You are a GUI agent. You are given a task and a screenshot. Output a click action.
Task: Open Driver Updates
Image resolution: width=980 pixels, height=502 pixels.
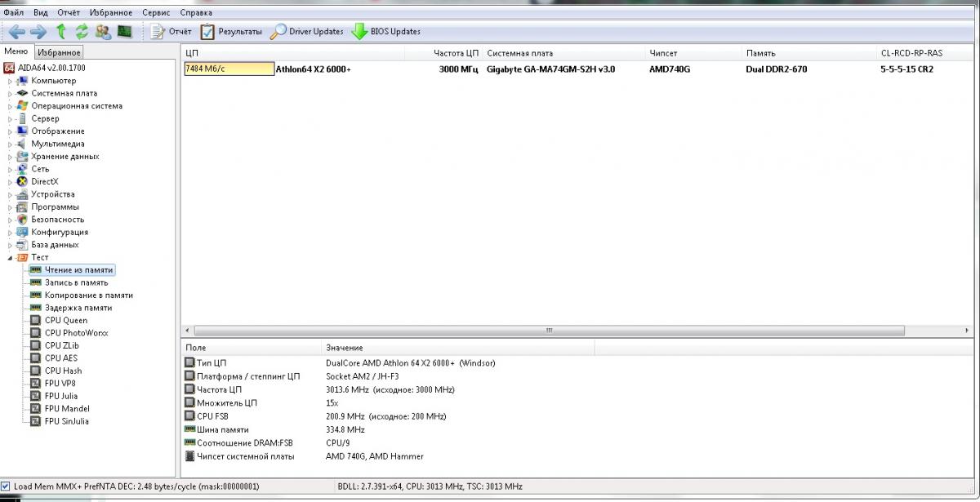click(x=307, y=32)
